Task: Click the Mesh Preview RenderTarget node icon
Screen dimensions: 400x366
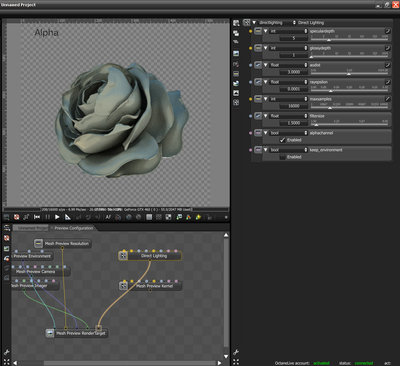Action: pyautogui.click(x=50, y=333)
